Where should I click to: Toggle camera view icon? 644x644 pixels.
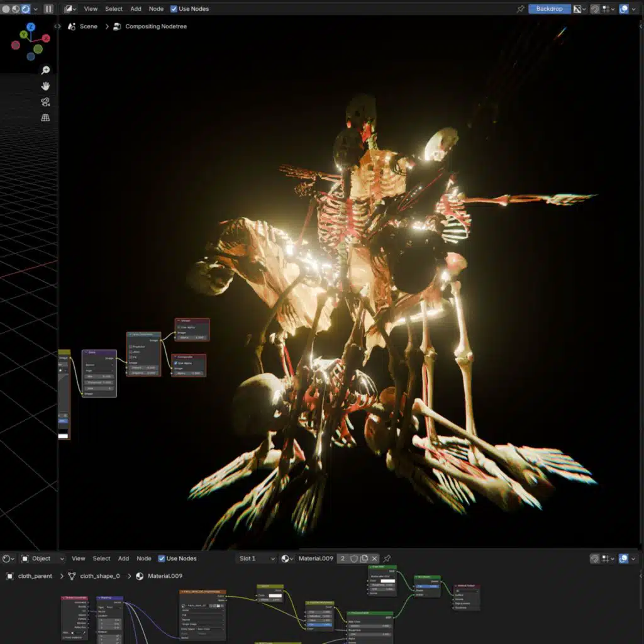tap(45, 102)
